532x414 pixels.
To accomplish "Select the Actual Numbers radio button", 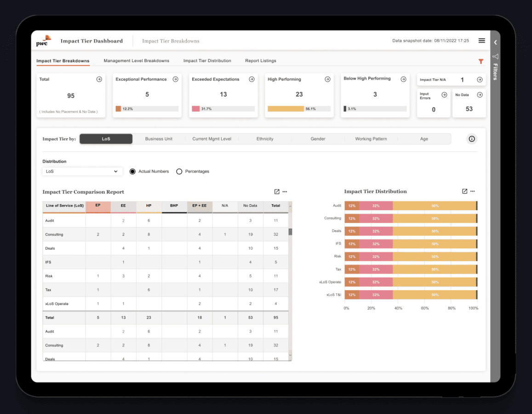I will click(x=132, y=172).
